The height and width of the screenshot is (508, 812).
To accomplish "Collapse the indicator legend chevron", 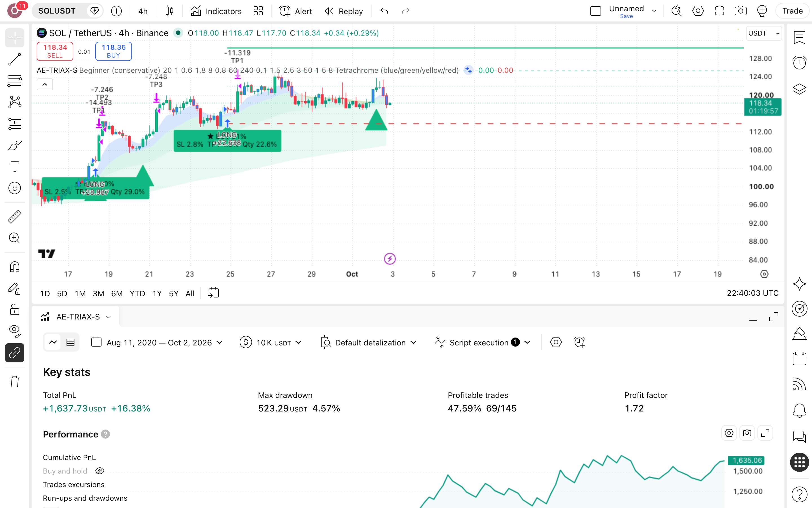I will [x=45, y=84].
